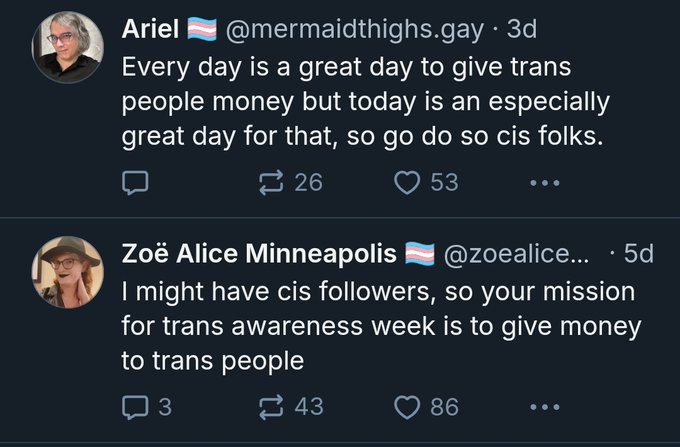View Zoë Alice's avatar photo
Viewport: 680px width, 447px height.
(67, 272)
